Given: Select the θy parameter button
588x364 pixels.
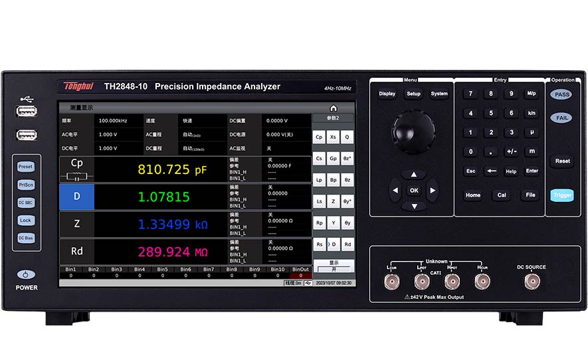Looking at the screenshot, I should 347,223.
